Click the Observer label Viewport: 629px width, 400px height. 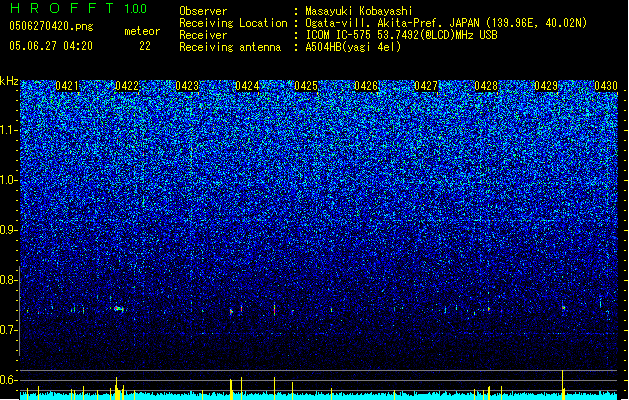tap(203, 11)
